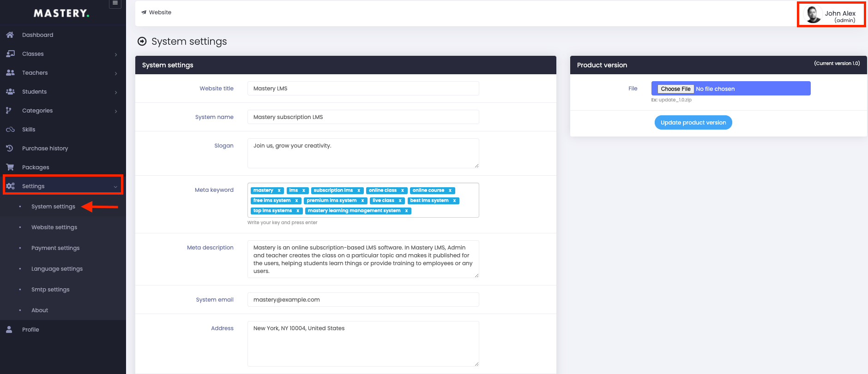Remove the 'free lms system' keyword tag

296,201
